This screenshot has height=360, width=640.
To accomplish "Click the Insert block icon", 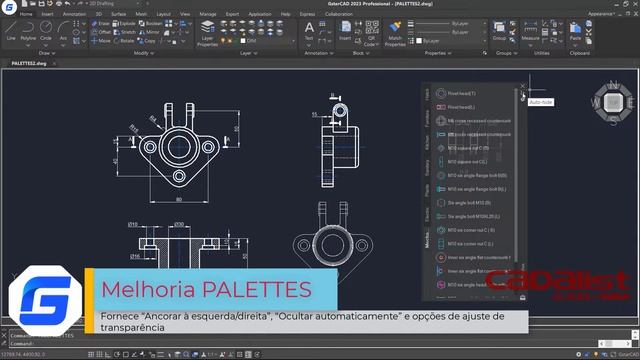I will point(345,31).
